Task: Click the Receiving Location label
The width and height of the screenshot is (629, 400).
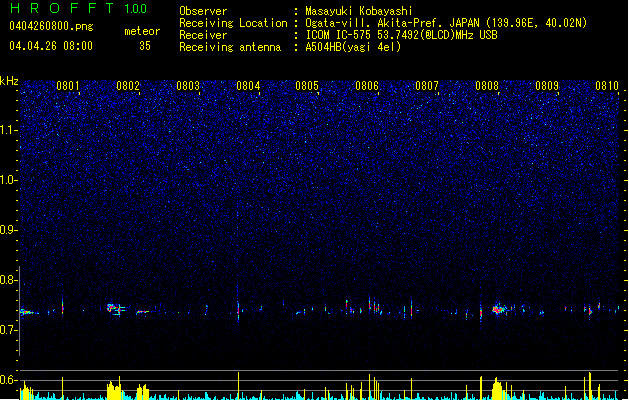Action: [x=233, y=23]
